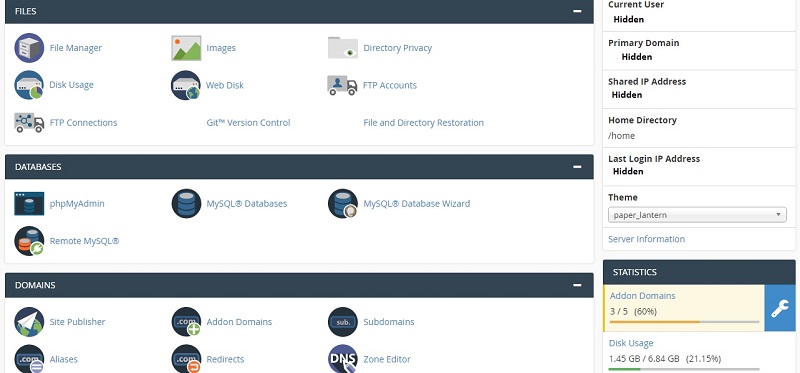View the Disk Usage link in Files
This screenshot has height=373, width=800.
pos(71,85)
